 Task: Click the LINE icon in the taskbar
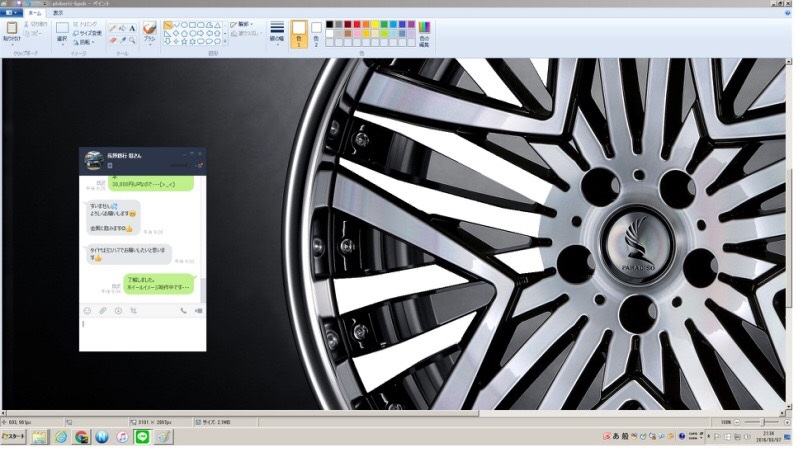(141, 437)
